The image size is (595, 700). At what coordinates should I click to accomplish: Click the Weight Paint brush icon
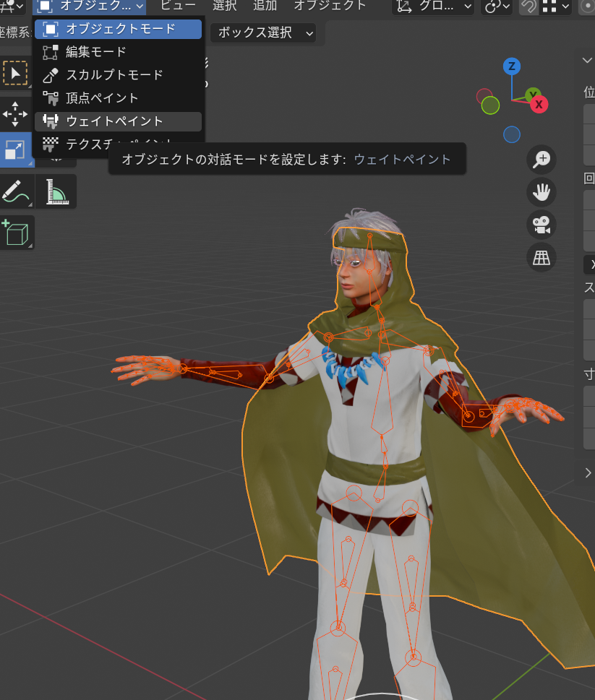(x=50, y=121)
